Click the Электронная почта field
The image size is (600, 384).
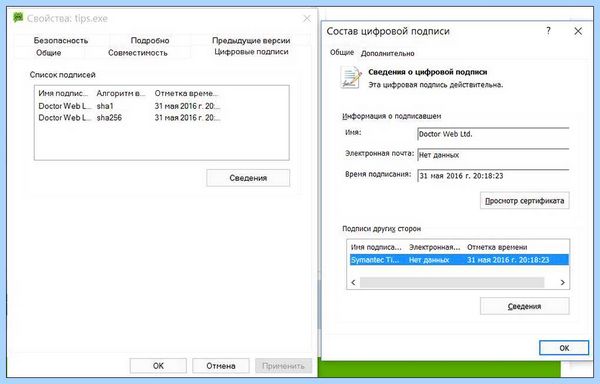493,155
